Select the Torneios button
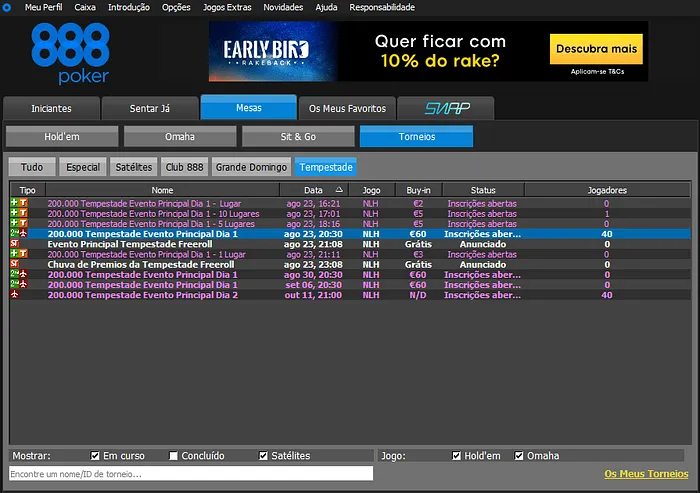This screenshot has height=493, width=700. 417,136
